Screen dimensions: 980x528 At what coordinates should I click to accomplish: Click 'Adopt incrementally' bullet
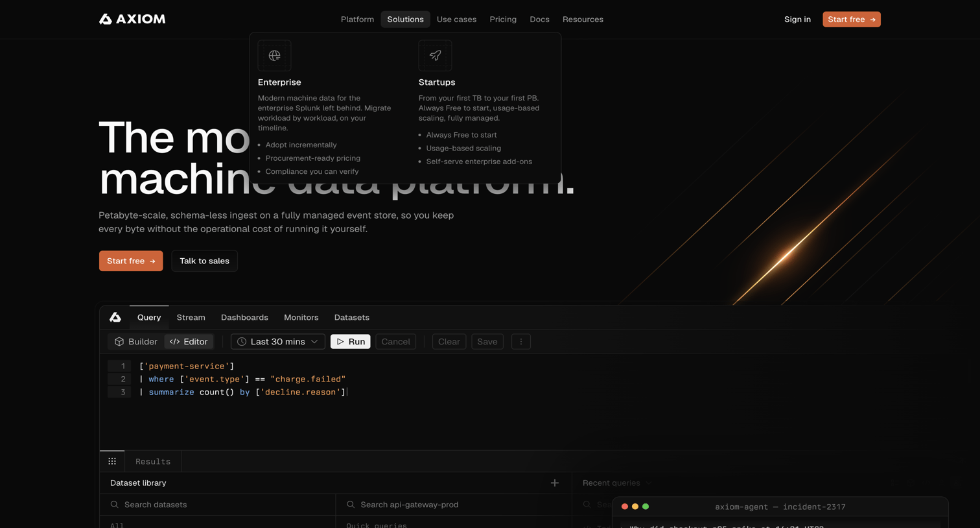[x=301, y=145]
